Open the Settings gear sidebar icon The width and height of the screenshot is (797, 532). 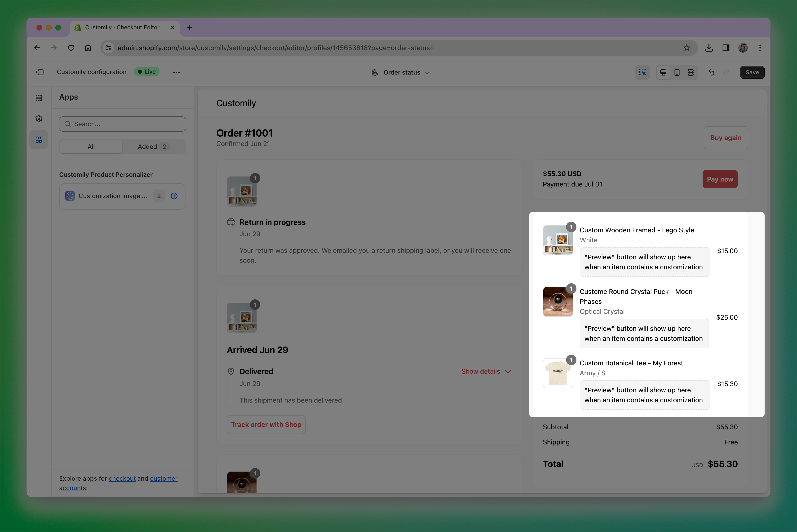[x=39, y=119]
